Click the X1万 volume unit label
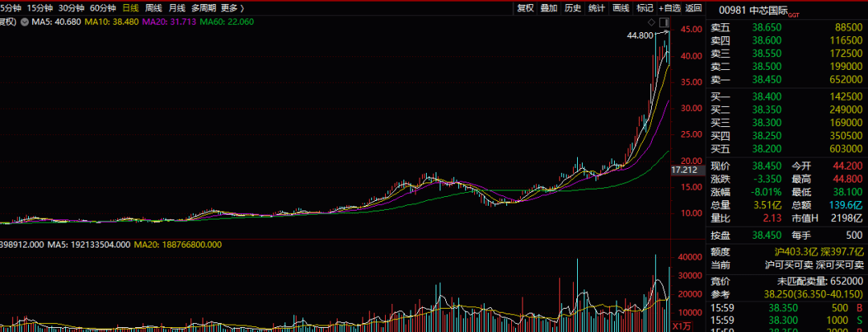This screenshot has width=868, height=332. pyautogui.click(x=682, y=326)
